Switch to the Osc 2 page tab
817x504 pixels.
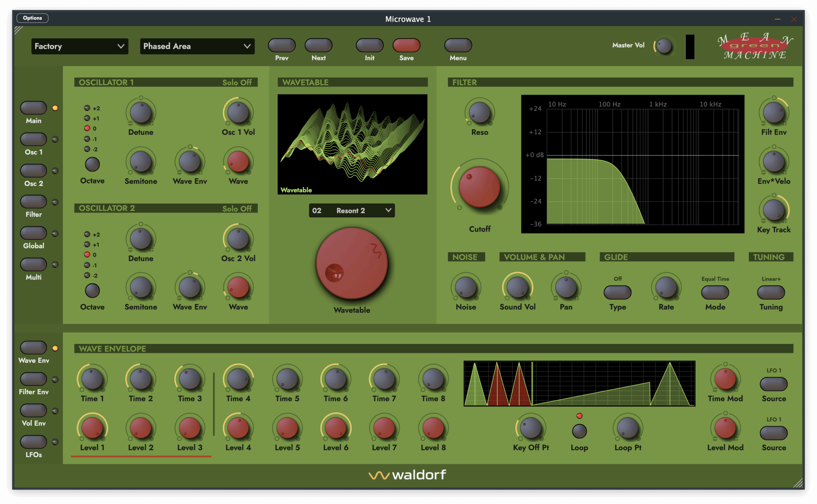point(33,170)
